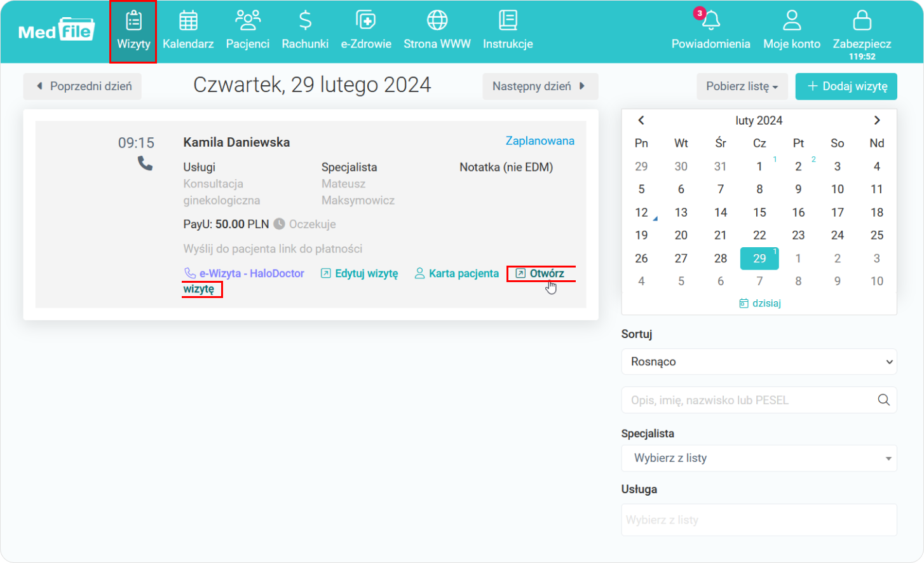
Task: Click PayU: 50.00 PLN text
Action: click(226, 224)
